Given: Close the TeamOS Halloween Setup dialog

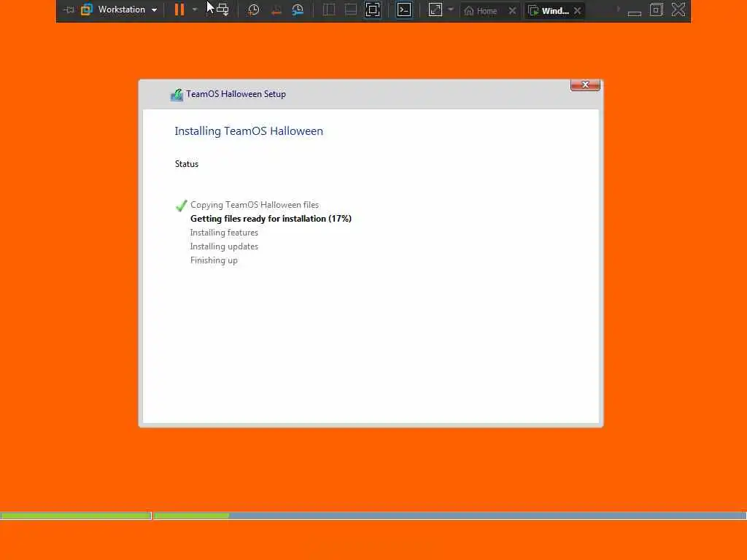Looking at the screenshot, I should point(585,85).
